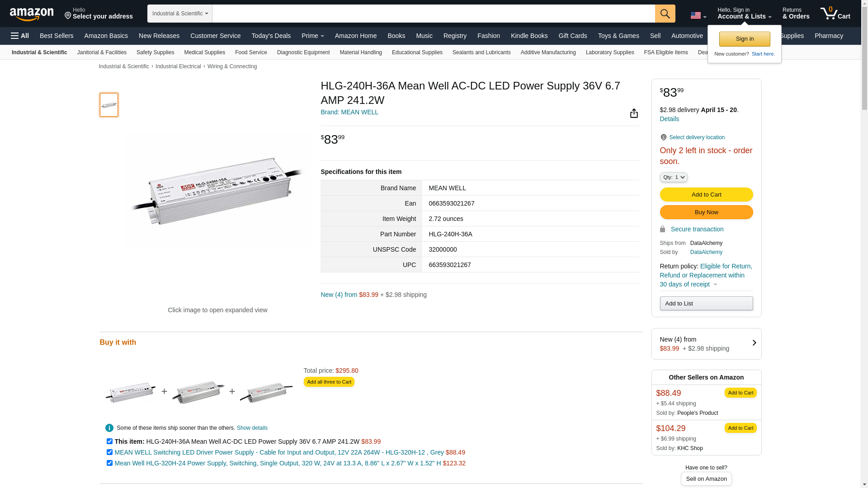Click the Amazon logo
The height and width of the screenshot is (488, 868).
pyautogui.click(x=32, y=14)
